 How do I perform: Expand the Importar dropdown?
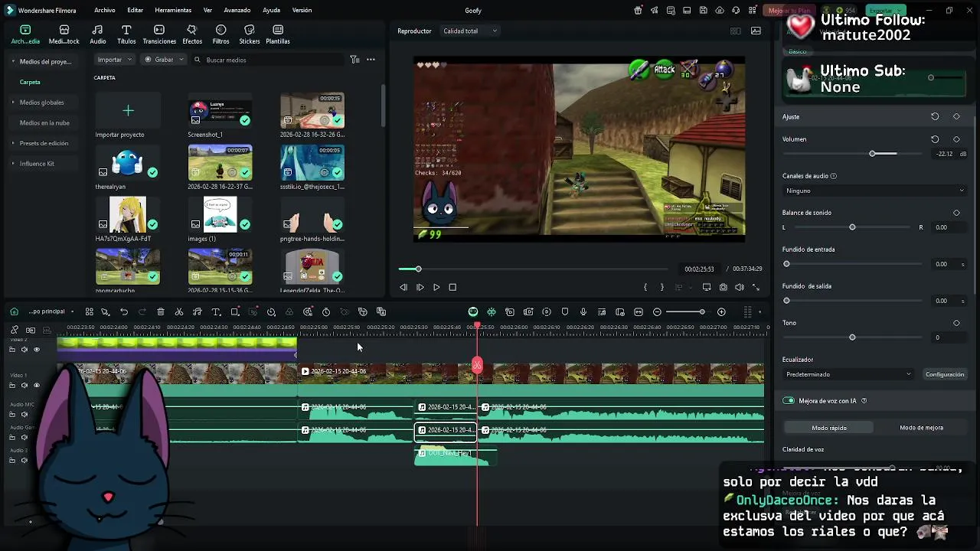click(115, 60)
